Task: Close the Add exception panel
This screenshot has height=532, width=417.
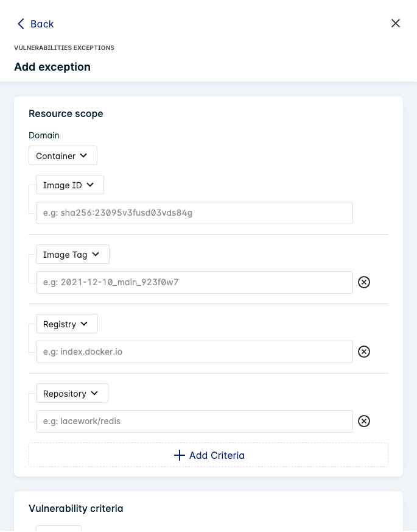Action: click(x=396, y=23)
